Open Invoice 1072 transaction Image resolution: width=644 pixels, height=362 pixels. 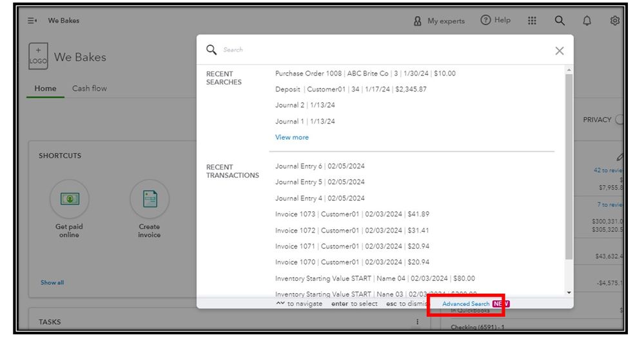click(x=352, y=231)
